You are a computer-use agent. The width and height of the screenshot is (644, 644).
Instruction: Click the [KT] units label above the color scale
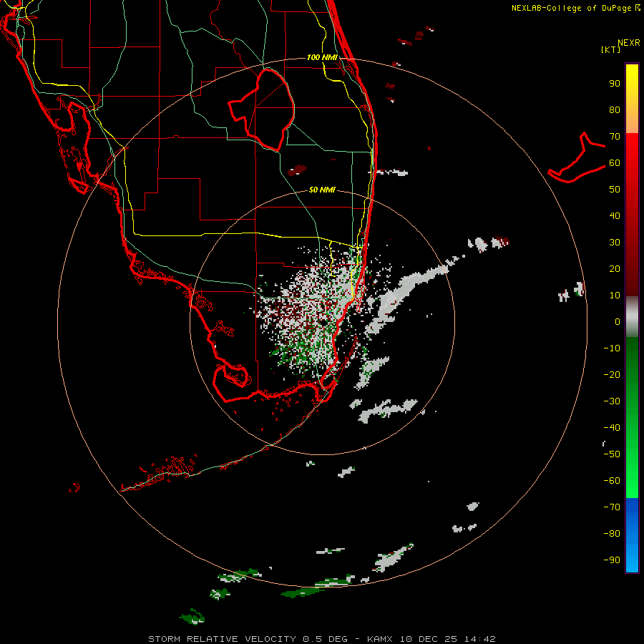[x=610, y=49]
